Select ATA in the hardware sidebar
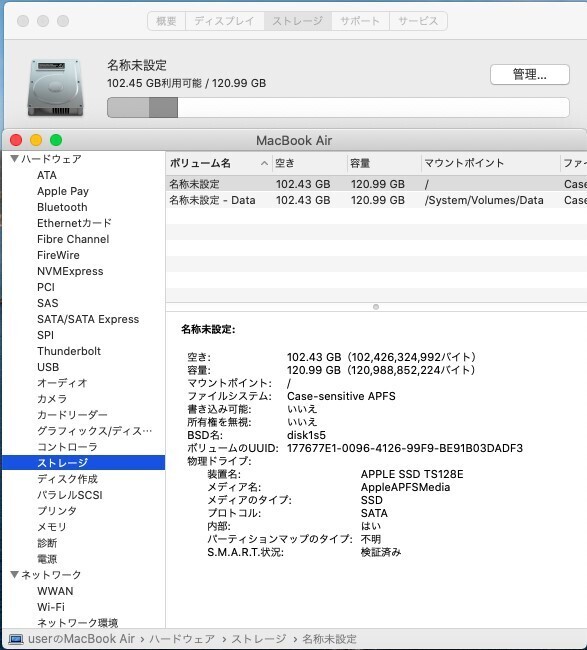The image size is (587, 650). click(x=47, y=175)
